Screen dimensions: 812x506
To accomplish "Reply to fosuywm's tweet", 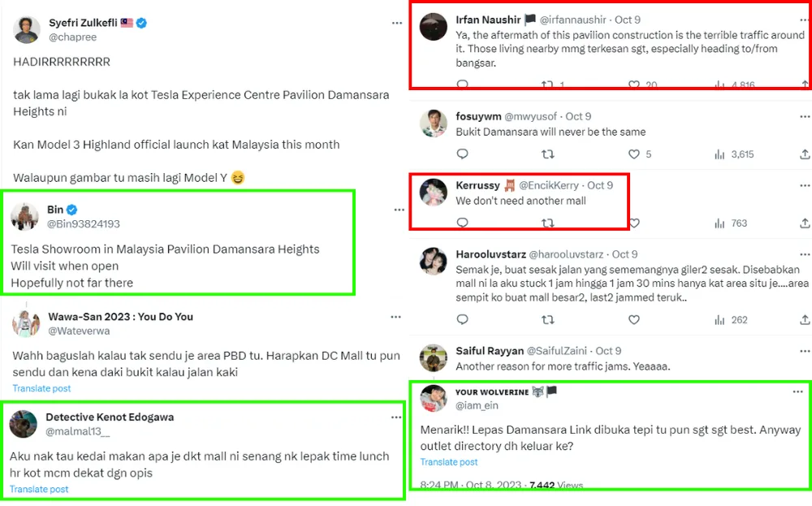I will point(462,154).
